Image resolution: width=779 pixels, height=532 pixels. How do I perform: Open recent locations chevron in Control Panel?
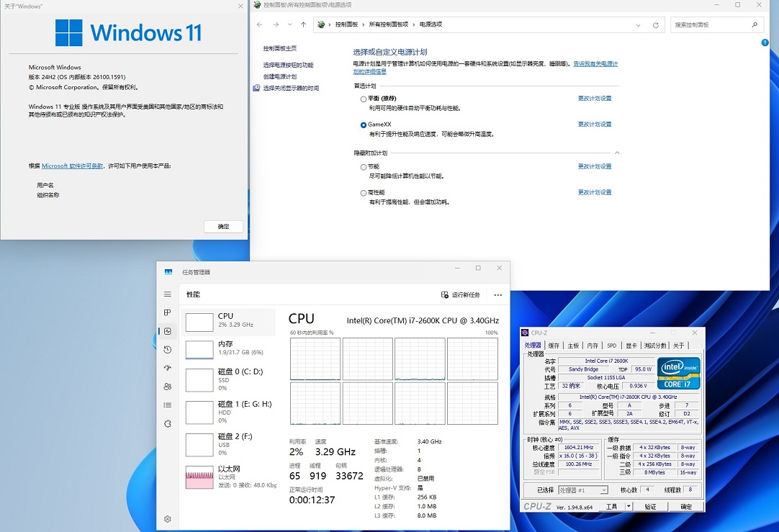(290, 24)
